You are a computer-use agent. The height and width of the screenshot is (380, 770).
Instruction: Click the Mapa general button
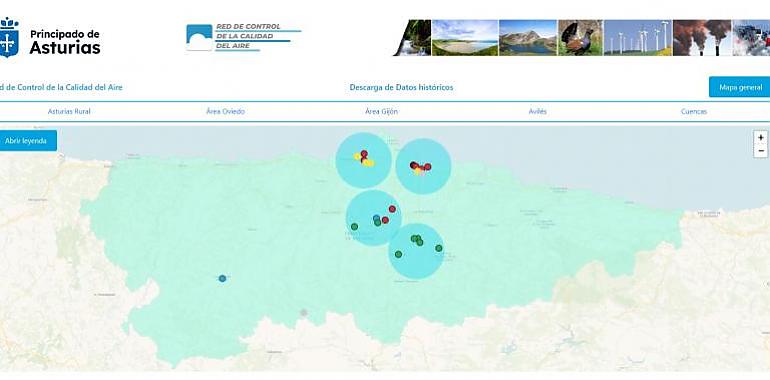point(740,87)
